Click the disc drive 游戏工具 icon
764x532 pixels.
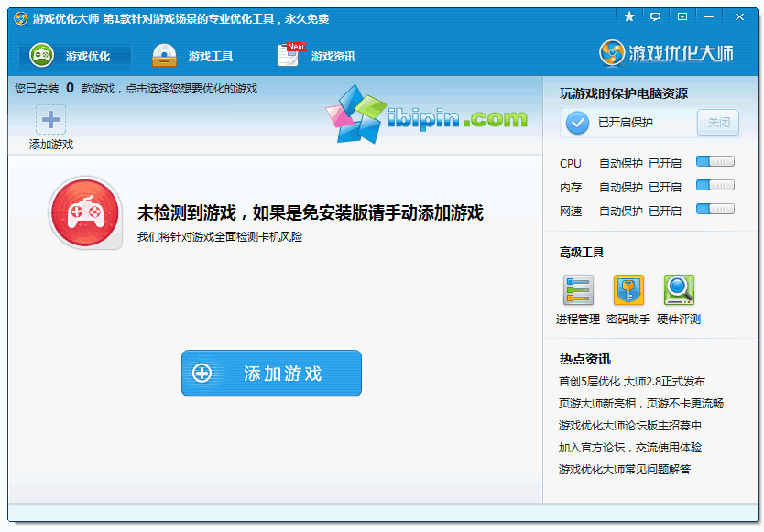point(164,55)
